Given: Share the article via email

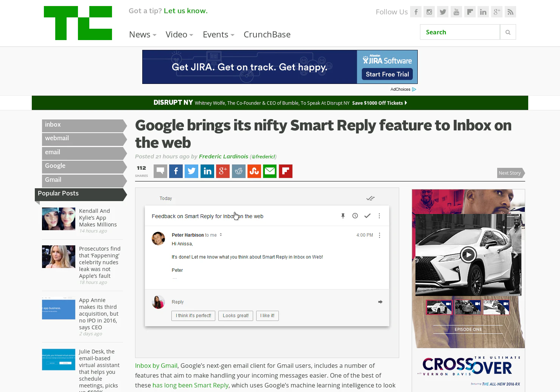Looking at the screenshot, I should [270, 171].
